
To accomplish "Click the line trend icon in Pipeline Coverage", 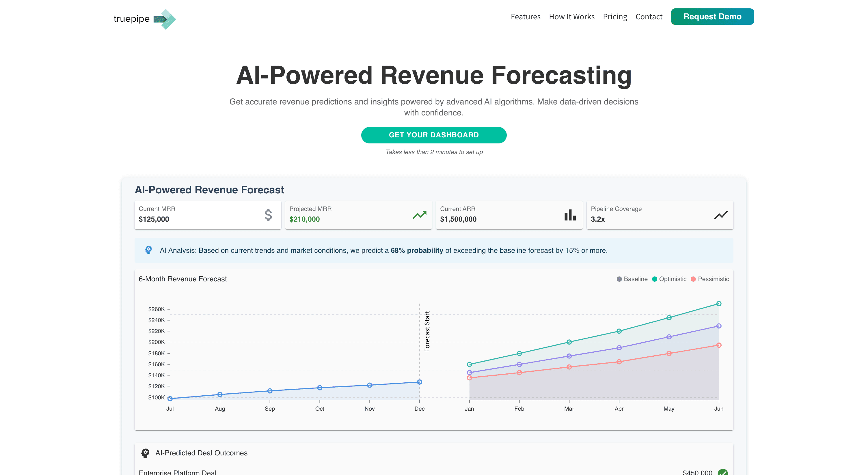I will 721,215.
